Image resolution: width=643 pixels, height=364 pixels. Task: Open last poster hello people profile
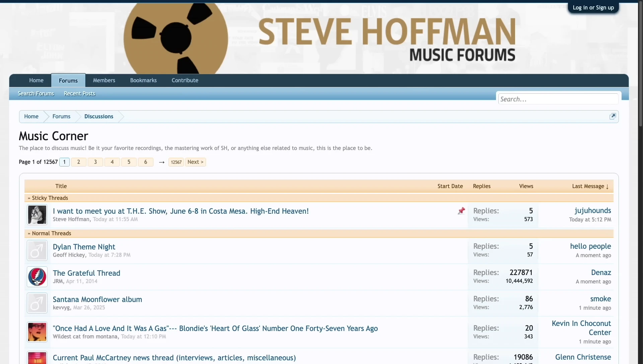coord(590,246)
